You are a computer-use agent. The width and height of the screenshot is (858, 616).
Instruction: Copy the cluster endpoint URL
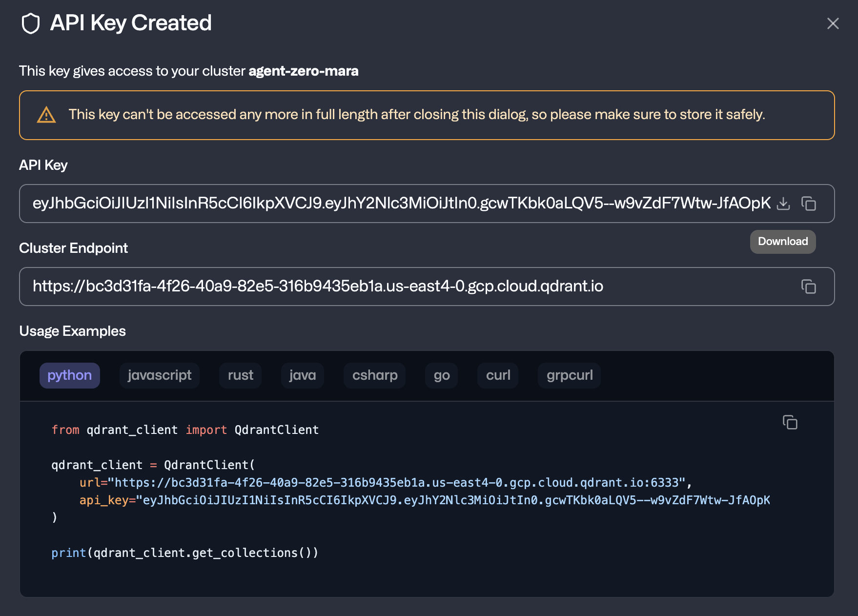809,287
